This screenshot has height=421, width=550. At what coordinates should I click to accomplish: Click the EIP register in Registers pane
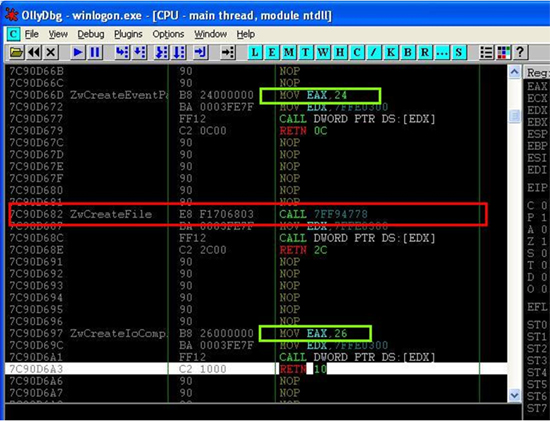537,188
